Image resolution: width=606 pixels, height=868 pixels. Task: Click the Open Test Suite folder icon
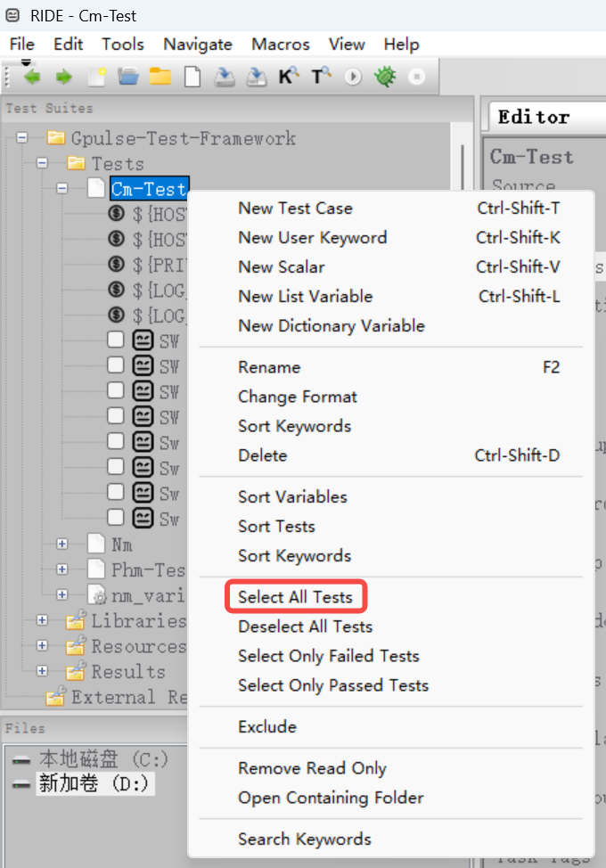[x=128, y=78]
